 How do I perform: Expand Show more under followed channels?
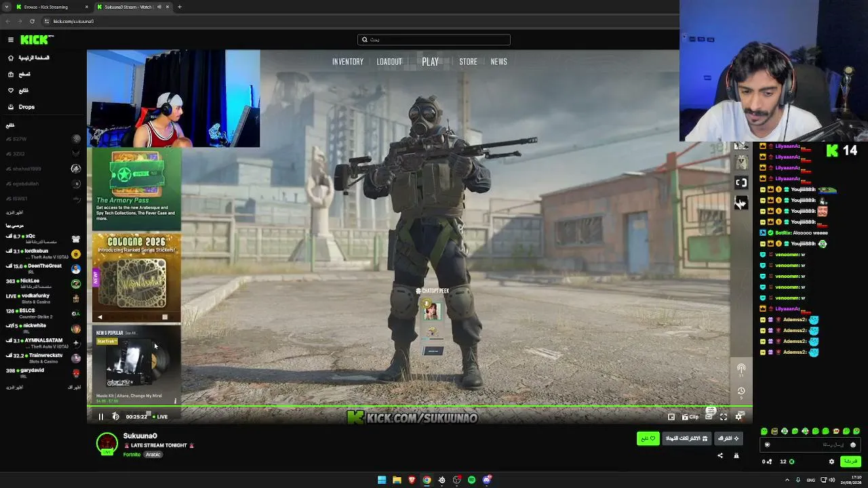pos(14,212)
